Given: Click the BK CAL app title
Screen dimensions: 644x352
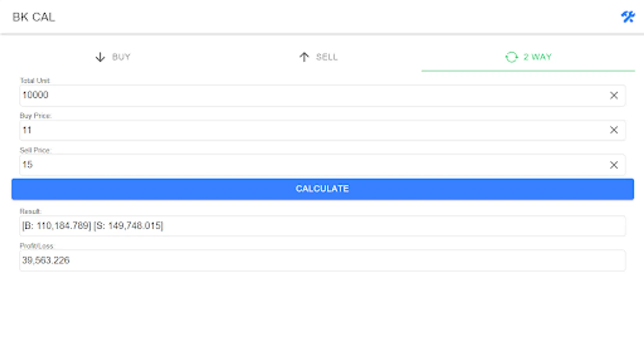Looking at the screenshot, I should pos(34,17).
